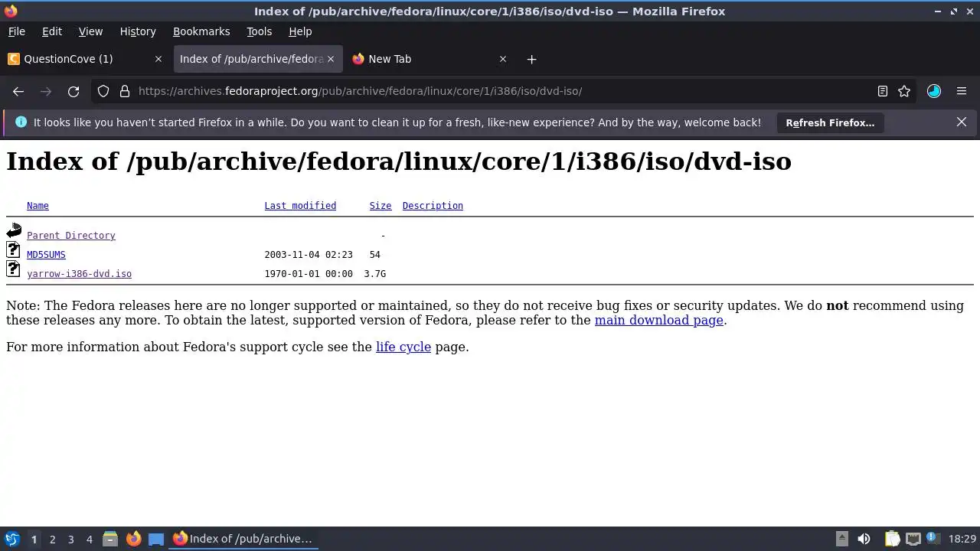Click the Refresh Firefox… button
This screenshot has width=980, height=551.
click(830, 122)
